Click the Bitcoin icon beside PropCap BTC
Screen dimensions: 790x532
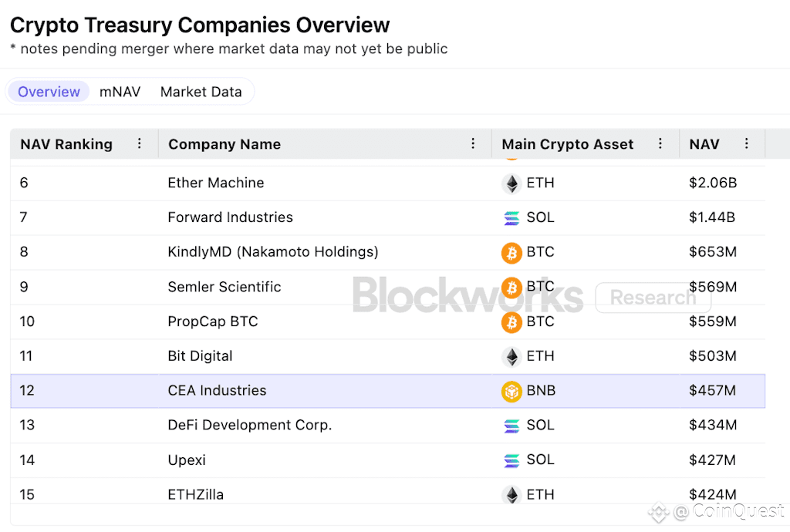point(511,322)
